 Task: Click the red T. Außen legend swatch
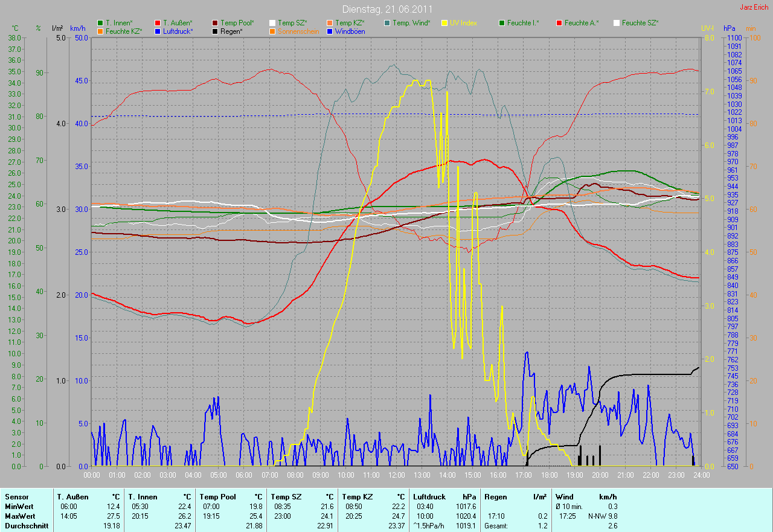158,23
